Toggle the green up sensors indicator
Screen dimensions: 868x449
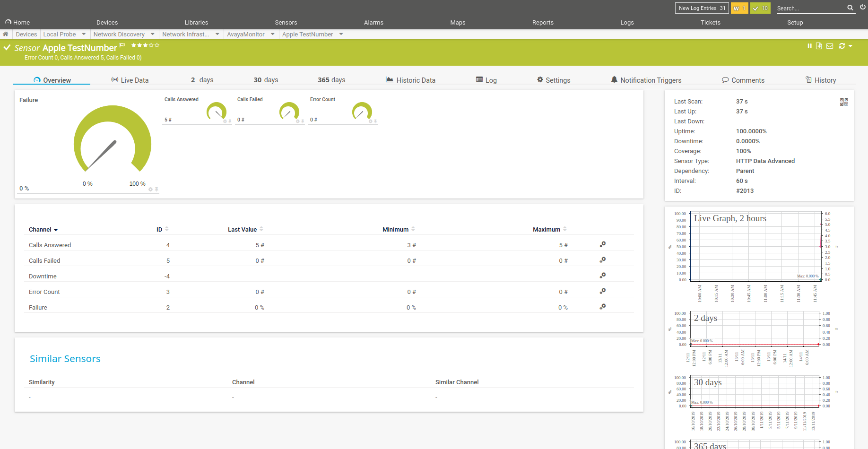coord(760,8)
